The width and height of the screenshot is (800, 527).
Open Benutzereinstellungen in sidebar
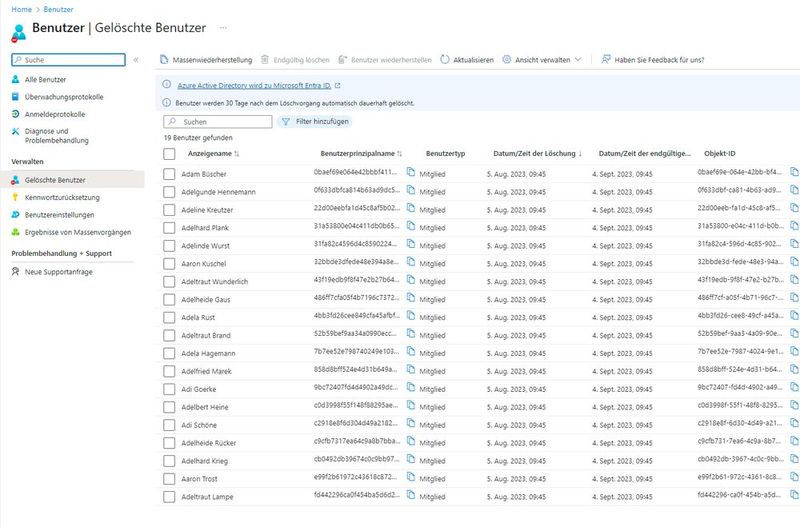[x=59, y=215]
